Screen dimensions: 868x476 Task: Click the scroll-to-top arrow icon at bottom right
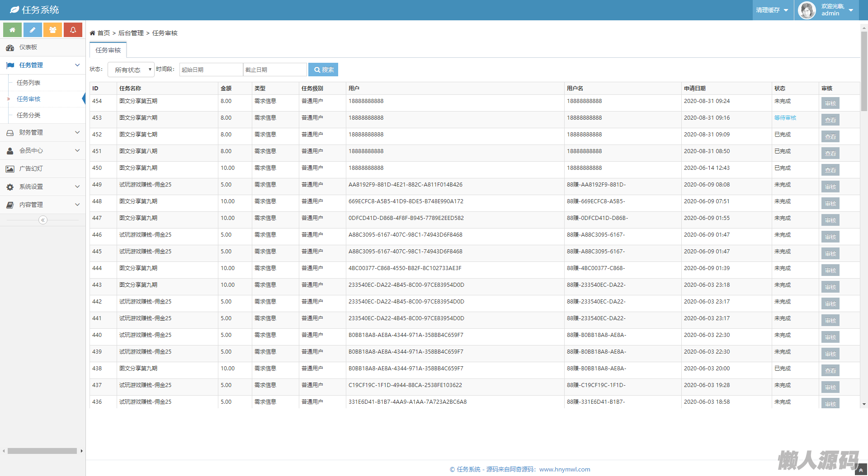(861, 470)
